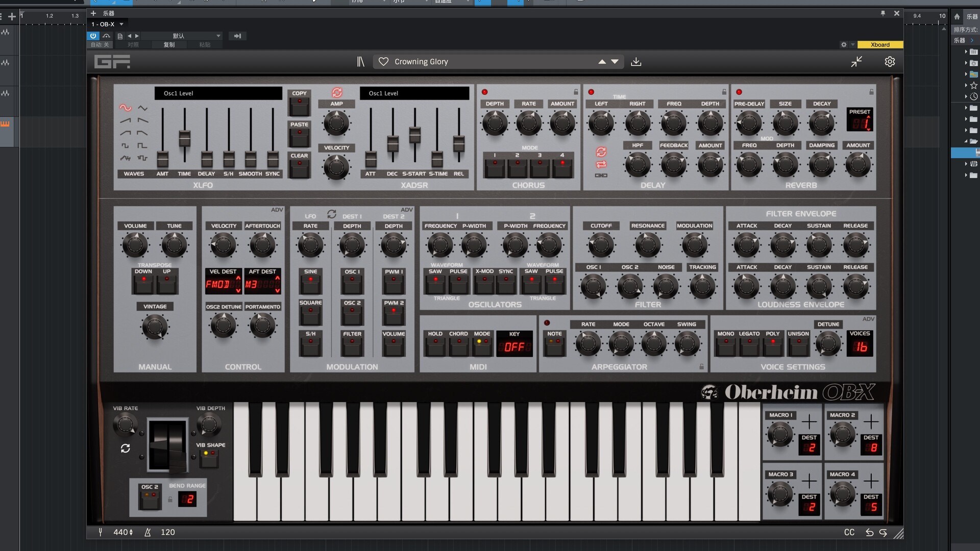Click the Transpose DOWN button
This screenshot has height=551, width=980.
[143, 284]
